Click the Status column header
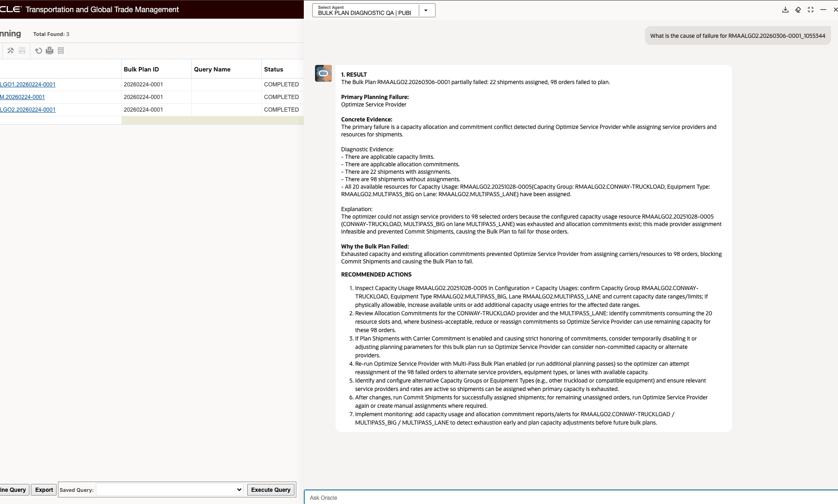This screenshot has width=838, height=504. point(274,69)
